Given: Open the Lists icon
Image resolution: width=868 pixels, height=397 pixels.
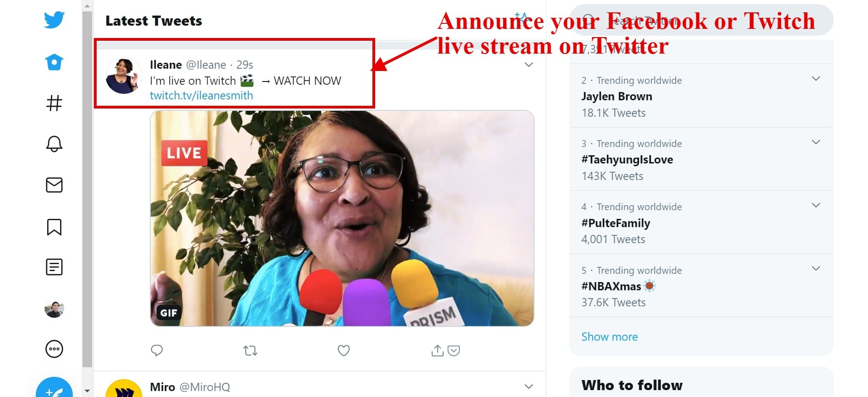Looking at the screenshot, I should click(54, 267).
